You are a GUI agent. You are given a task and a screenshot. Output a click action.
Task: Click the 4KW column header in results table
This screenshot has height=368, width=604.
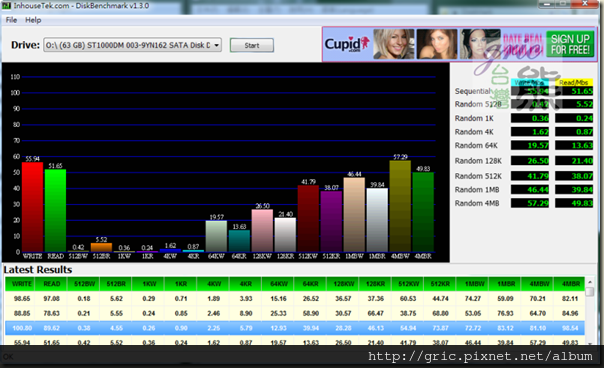[213, 284]
